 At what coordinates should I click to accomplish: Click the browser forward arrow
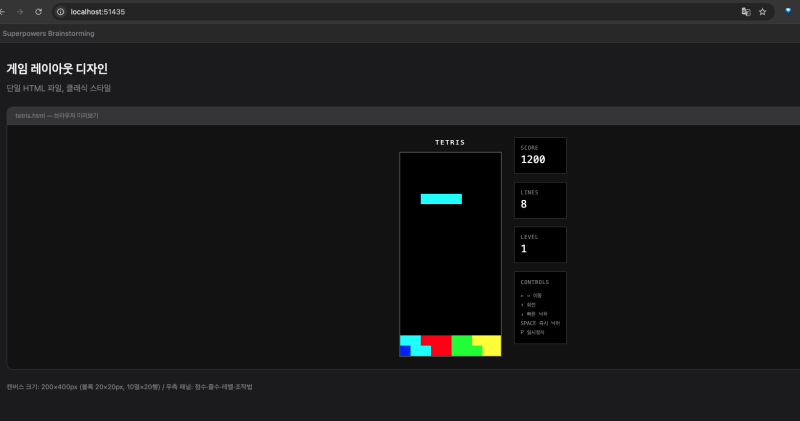coord(20,12)
